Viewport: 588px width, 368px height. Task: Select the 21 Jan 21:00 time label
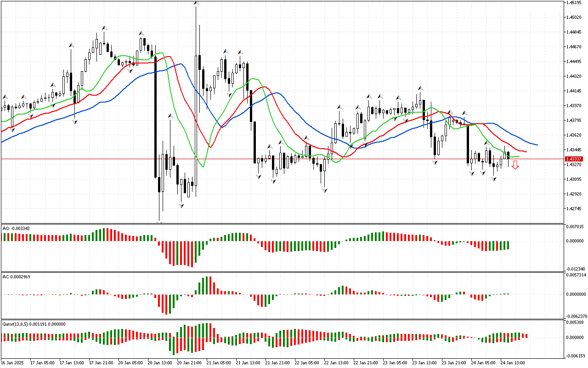pyautogui.click(x=278, y=362)
